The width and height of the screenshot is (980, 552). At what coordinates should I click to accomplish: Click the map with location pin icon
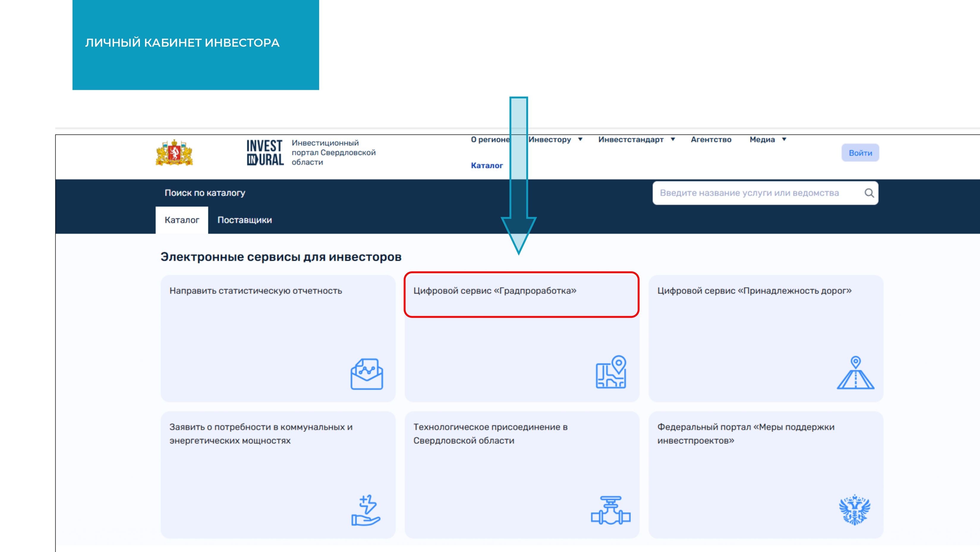611,372
